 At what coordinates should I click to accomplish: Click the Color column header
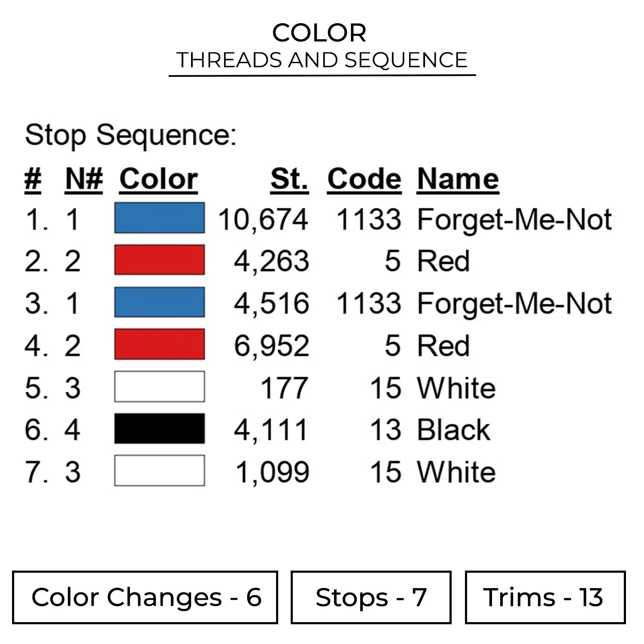158,179
